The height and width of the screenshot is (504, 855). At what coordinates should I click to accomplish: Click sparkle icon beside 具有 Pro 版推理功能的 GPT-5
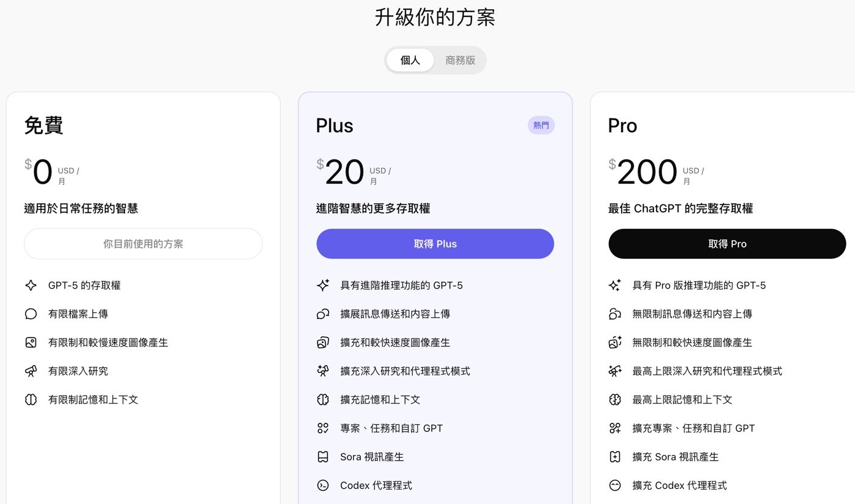point(615,285)
